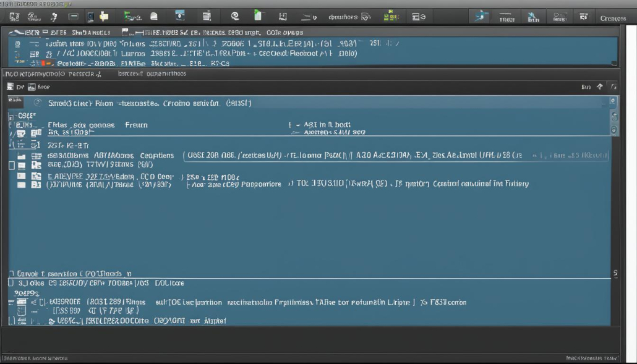The width and height of the screenshot is (637, 364).
Task: Click the flat rectangle minus toolbar icon
Action: click(x=74, y=16)
